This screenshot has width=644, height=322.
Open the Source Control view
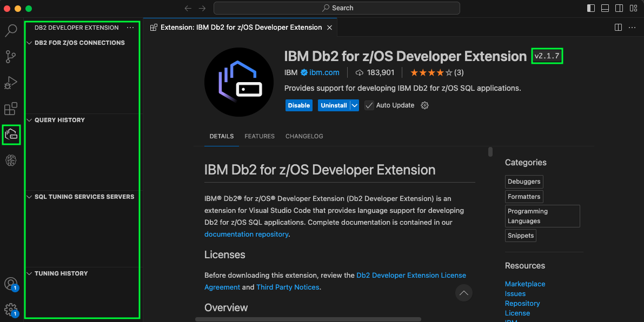coord(11,57)
